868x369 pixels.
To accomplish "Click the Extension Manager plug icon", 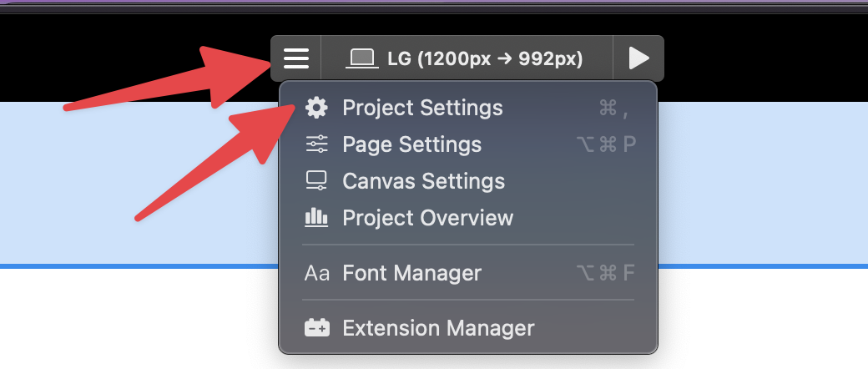I will coord(316,328).
